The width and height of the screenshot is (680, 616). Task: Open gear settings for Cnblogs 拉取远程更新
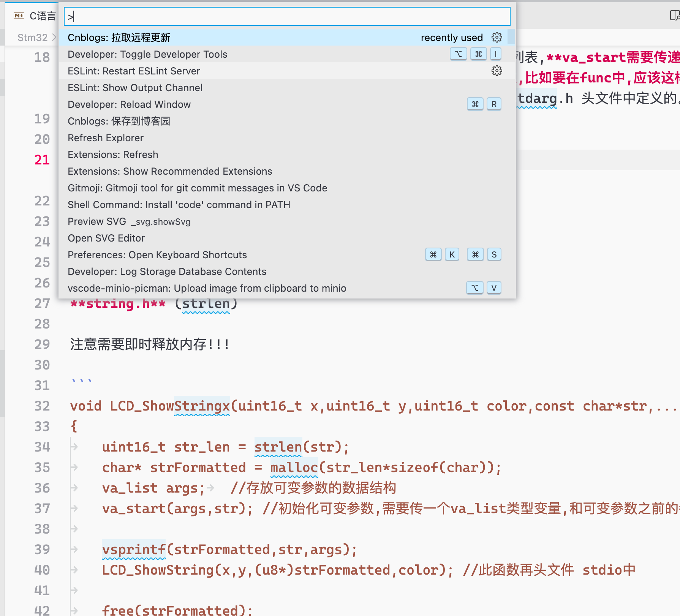pos(497,37)
